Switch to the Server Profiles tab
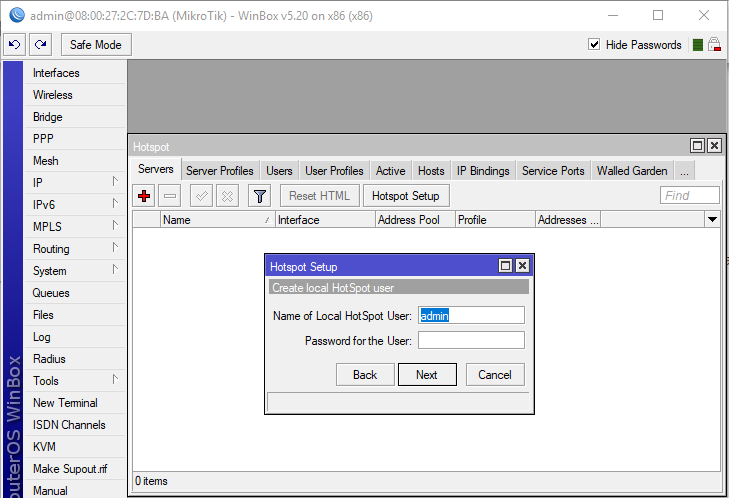Image resolution: width=729 pixels, height=498 pixels. 220,171
